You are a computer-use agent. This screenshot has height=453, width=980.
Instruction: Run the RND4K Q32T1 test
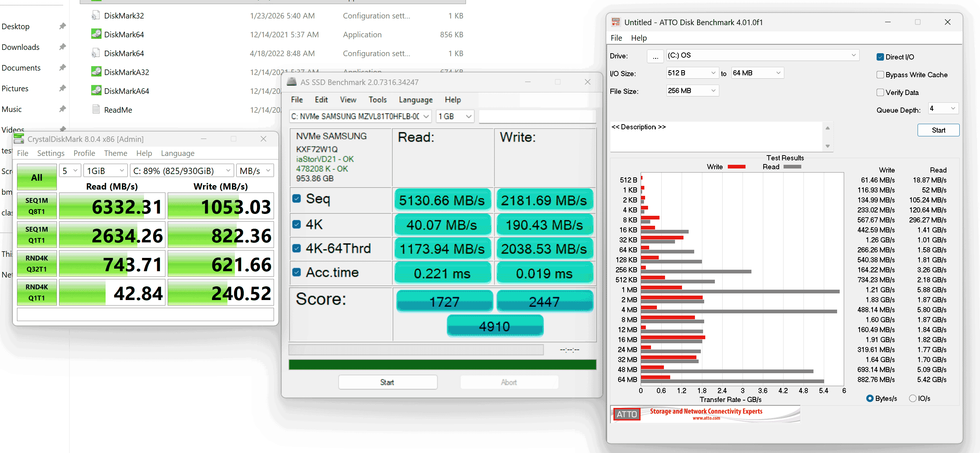tap(37, 263)
